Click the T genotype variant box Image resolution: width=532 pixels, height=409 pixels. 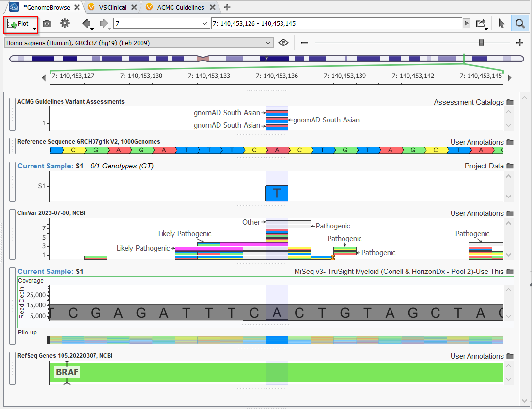click(277, 193)
